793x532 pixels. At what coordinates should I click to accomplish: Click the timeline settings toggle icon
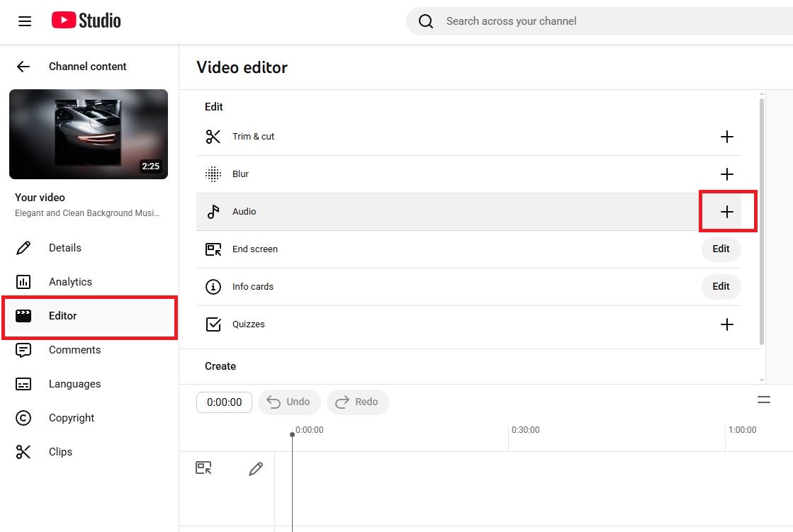764,400
